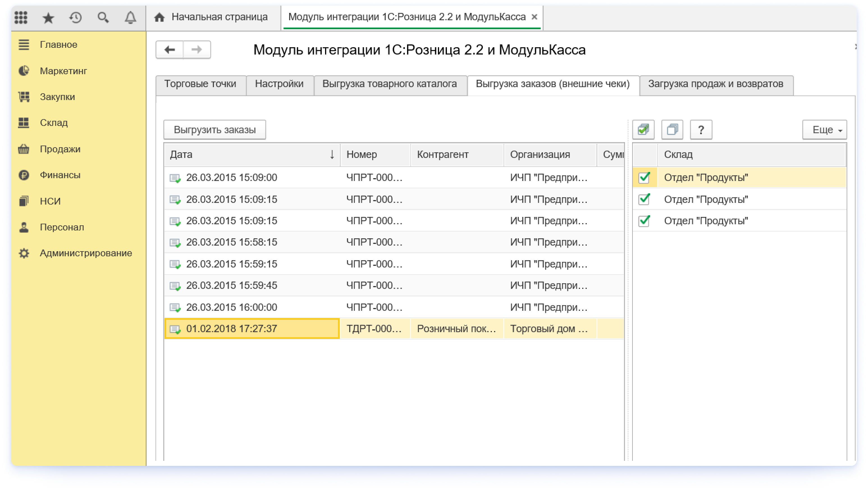Image resolution: width=868 pixels, height=494 pixels.
Task: Click Розничный пок… contractor cell
Action: click(x=457, y=329)
